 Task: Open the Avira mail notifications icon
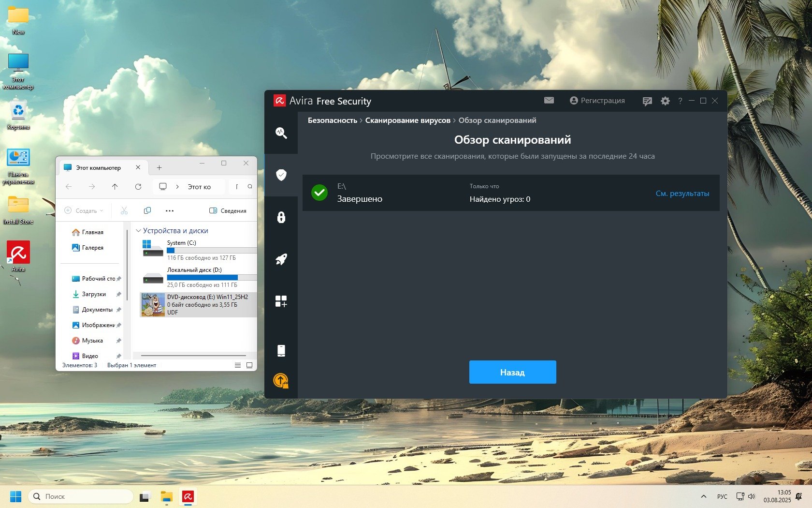[x=549, y=100]
